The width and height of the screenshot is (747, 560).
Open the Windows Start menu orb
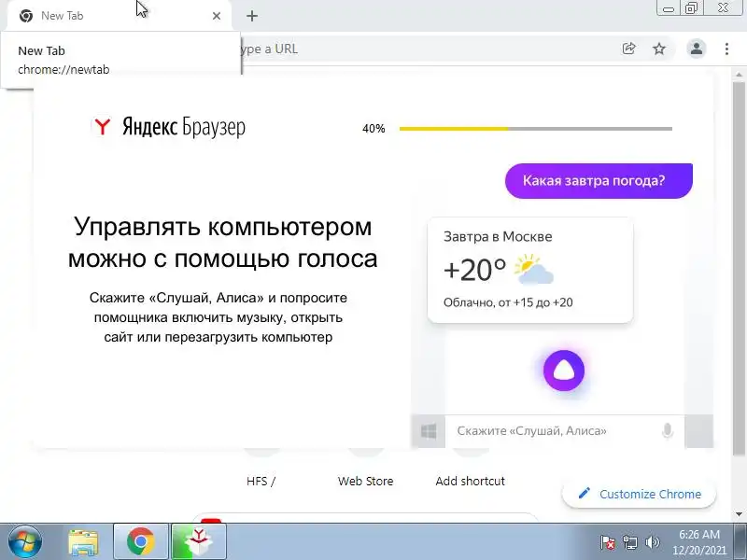coord(25,541)
